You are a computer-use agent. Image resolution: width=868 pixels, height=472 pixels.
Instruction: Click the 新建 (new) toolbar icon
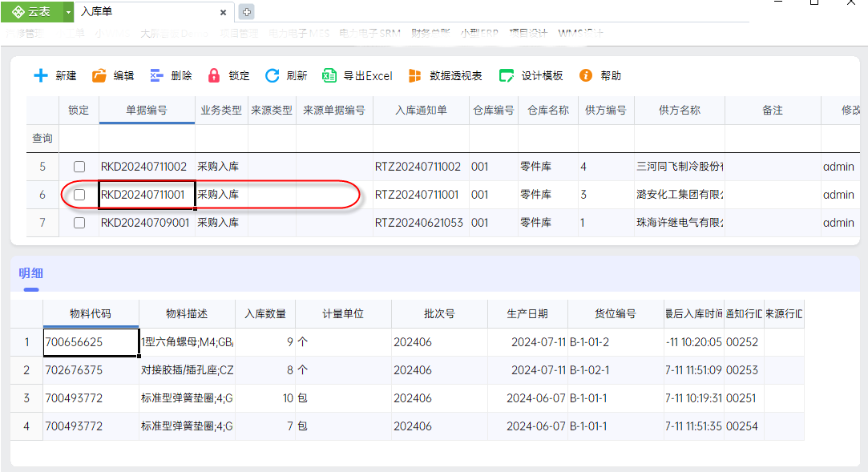coord(41,76)
